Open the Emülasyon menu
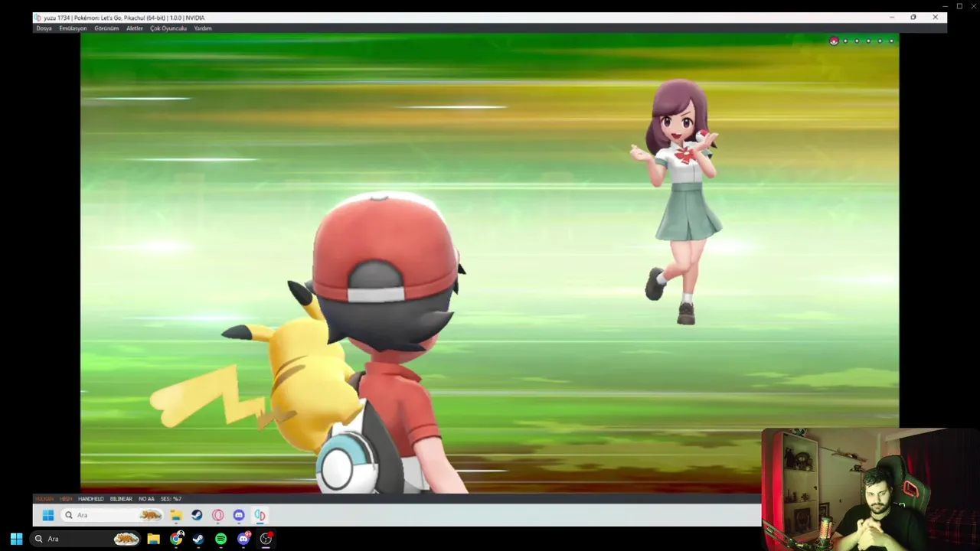This screenshot has height=551, width=980. pos(73,28)
